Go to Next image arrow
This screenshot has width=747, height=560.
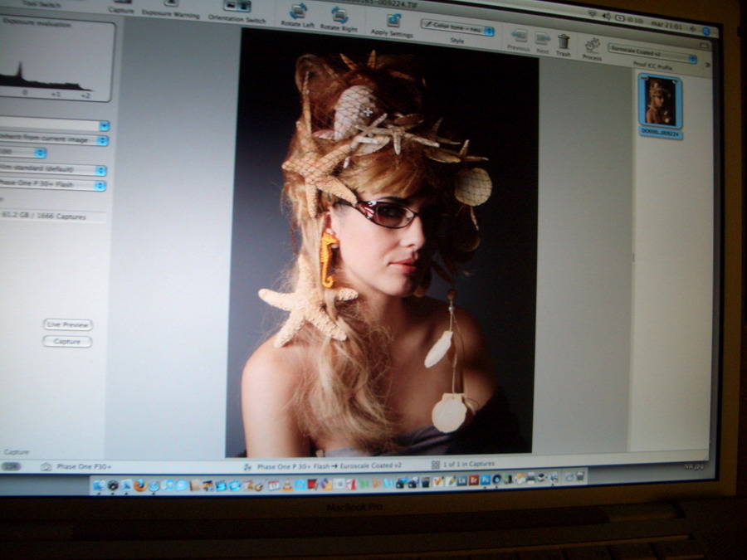[543, 38]
